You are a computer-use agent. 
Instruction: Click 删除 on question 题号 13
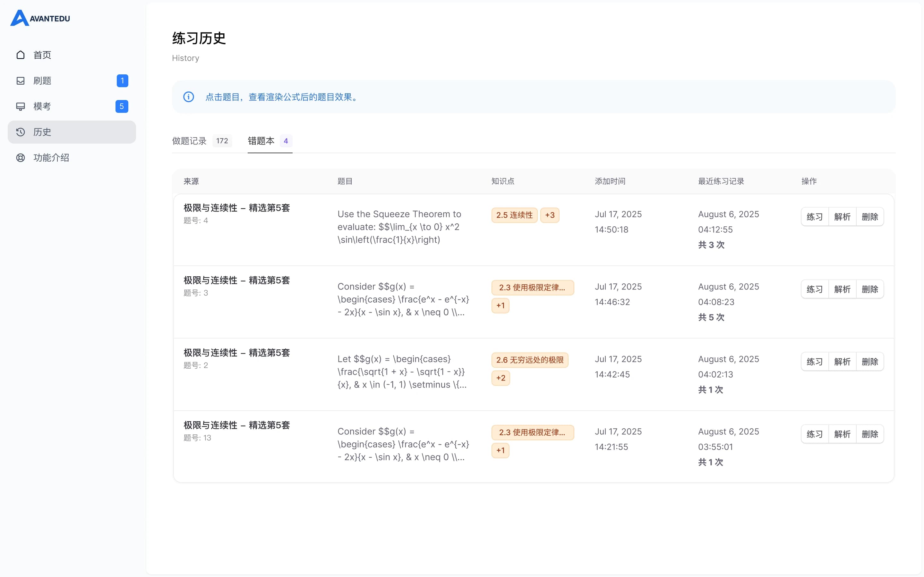870,434
